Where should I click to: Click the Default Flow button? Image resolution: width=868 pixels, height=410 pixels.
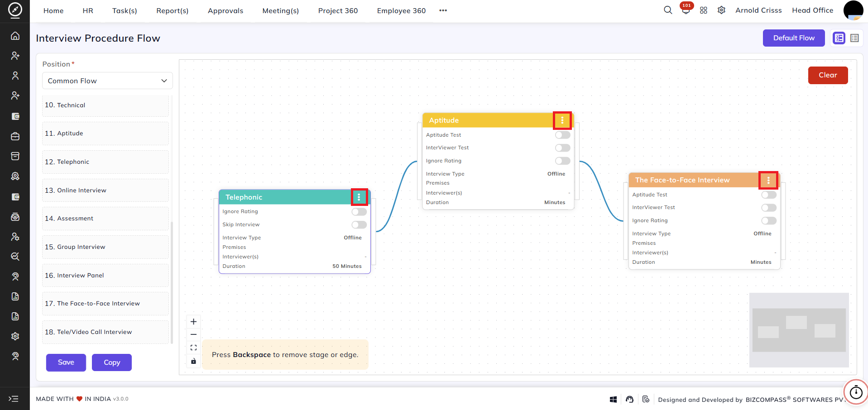click(794, 38)
